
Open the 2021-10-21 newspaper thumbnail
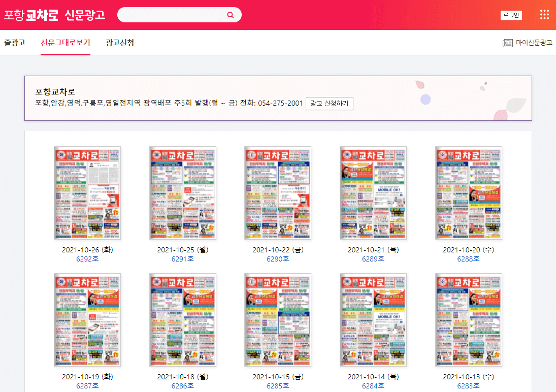373,193
